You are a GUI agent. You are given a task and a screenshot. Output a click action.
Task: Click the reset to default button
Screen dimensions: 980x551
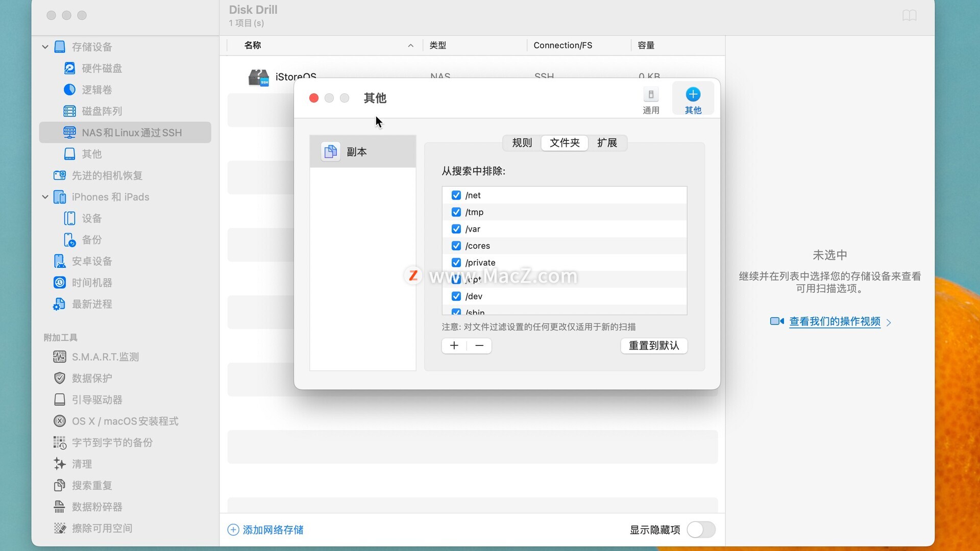[x=653, y=346]
